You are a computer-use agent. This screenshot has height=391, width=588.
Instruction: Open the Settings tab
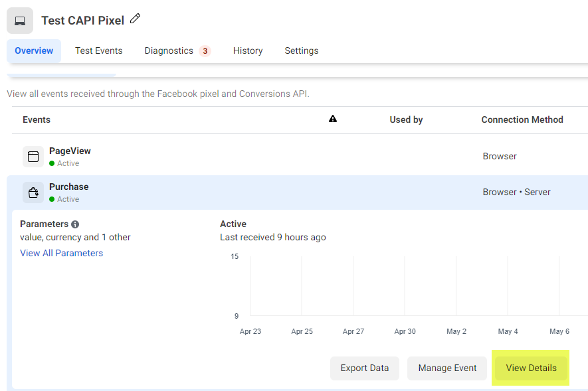coord(302,50)
